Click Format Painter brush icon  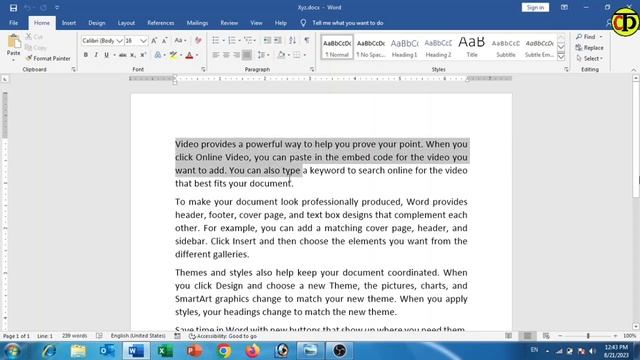(x=29, y=58)
